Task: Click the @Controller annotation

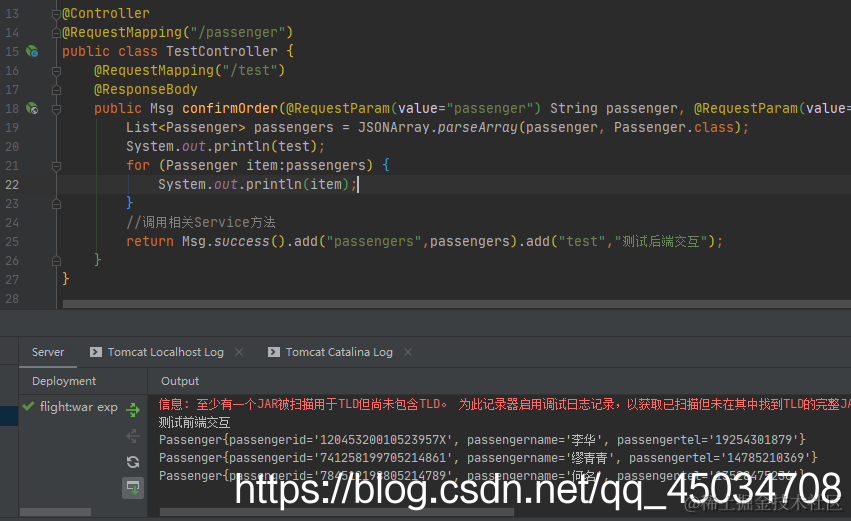Action: click(x=106, y=13)
